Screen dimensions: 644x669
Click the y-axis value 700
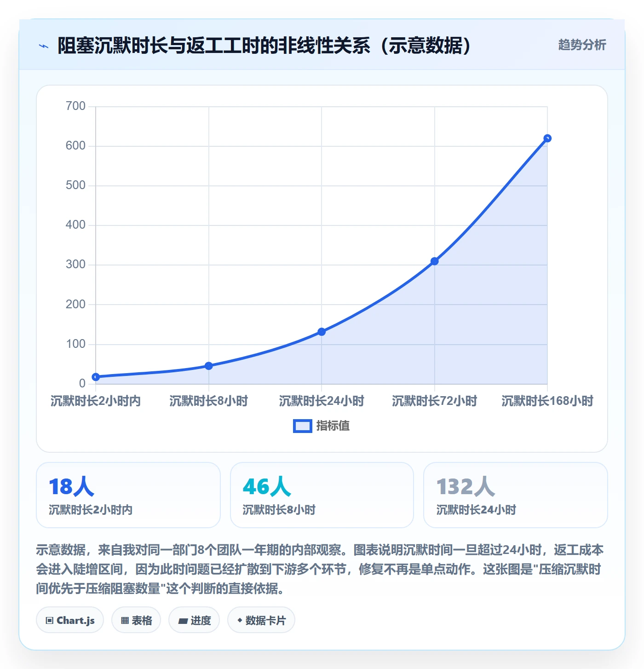75,106
